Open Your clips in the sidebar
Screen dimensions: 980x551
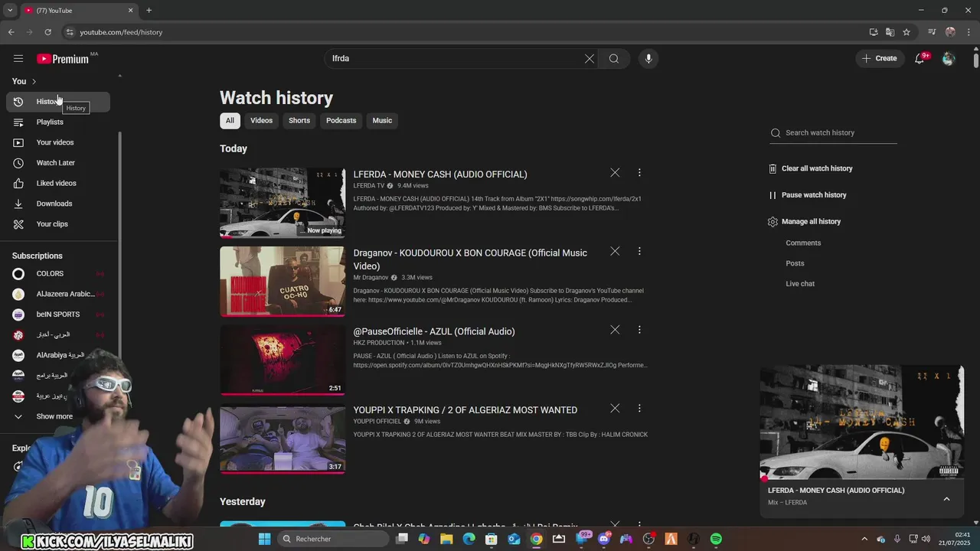pyautogui.click(x=58, y=224)
